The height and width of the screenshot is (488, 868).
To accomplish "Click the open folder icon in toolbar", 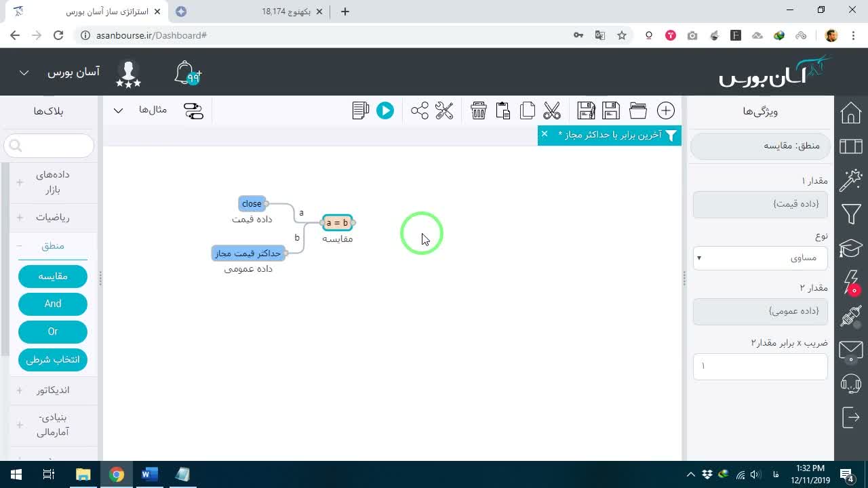I will (638, 110).
